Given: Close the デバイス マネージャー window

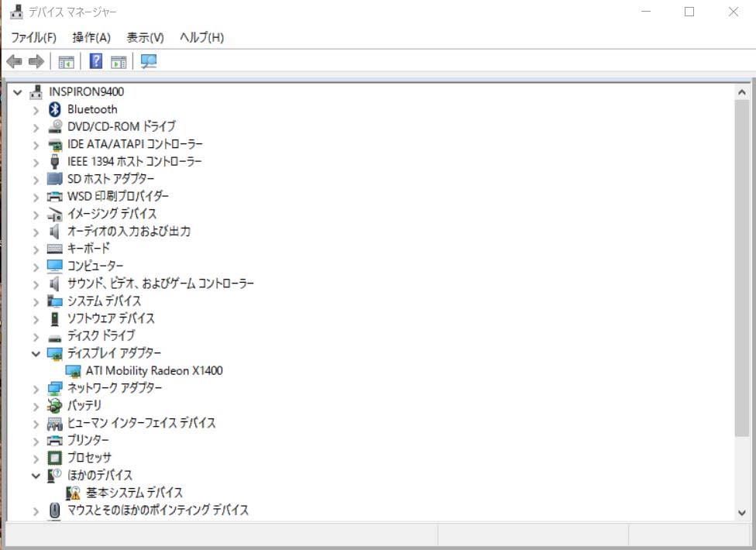Looking at the screenshot, I should (734, 12).
